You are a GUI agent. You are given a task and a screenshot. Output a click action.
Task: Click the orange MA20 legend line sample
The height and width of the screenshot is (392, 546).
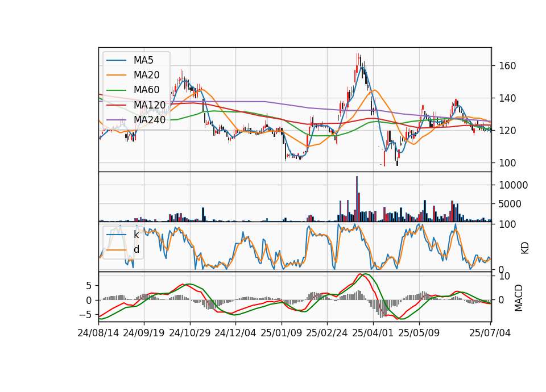coord(116,75)
